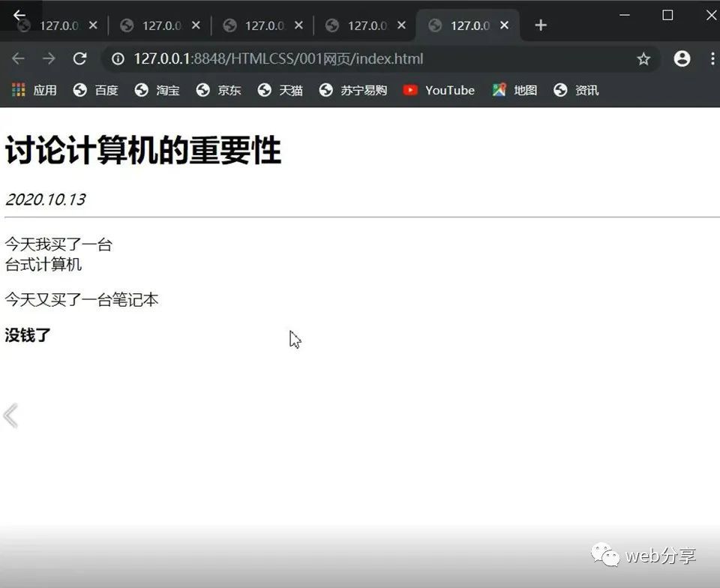
Task: Close the active fifth tab
Action: (x=504, y=25)
